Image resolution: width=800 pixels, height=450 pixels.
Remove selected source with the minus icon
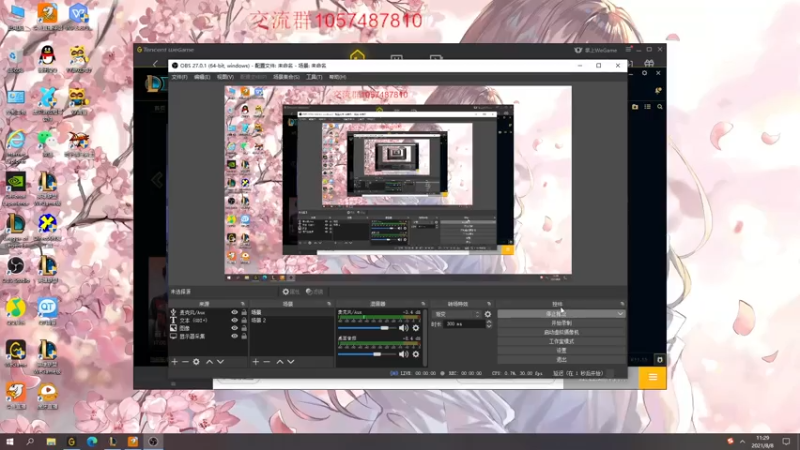point(185,362)
